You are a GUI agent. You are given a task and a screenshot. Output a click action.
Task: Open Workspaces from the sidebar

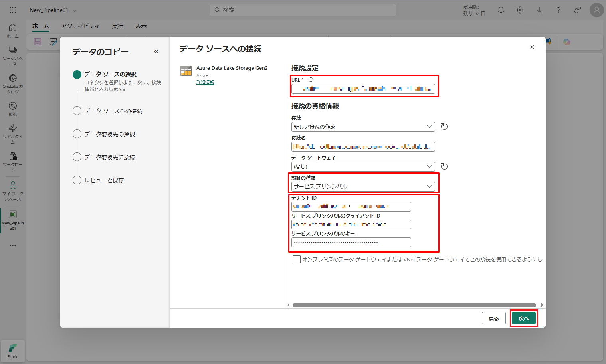(13, 55)
